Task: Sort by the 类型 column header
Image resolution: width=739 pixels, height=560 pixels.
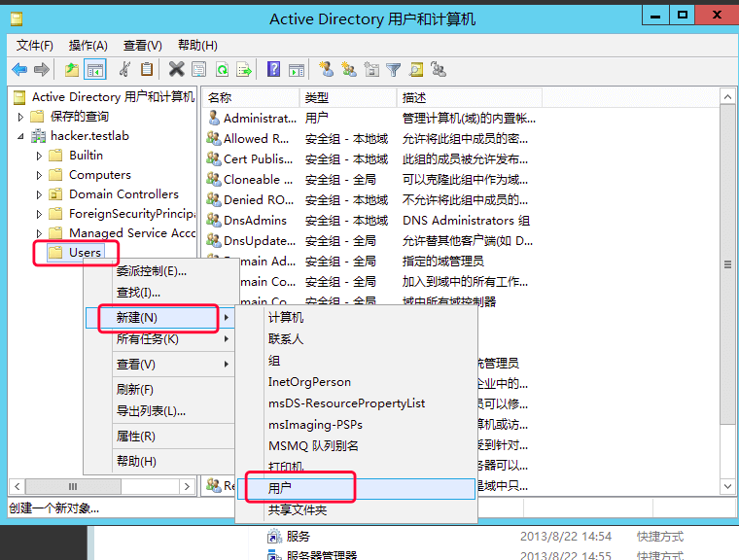Action: pos(348,97)
